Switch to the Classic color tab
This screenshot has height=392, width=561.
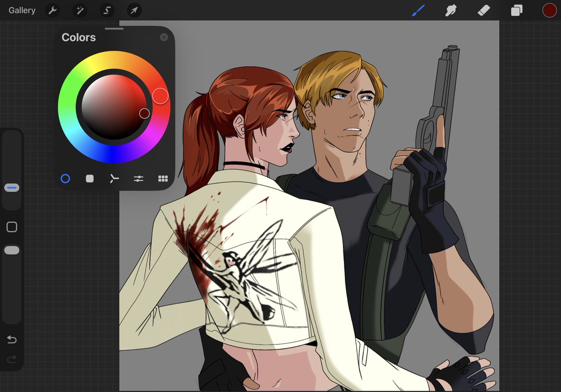(x=90, y=179)
